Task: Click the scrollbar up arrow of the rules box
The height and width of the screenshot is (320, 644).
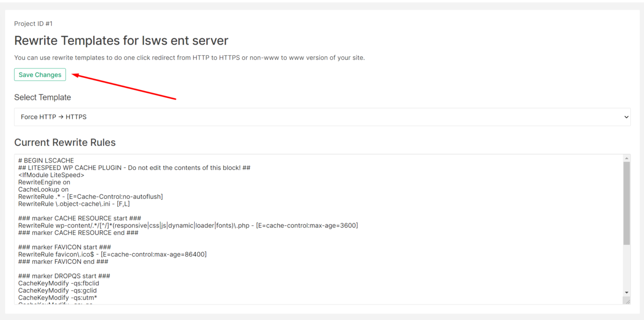Action: pyautogui.click(x=625, y=157)
